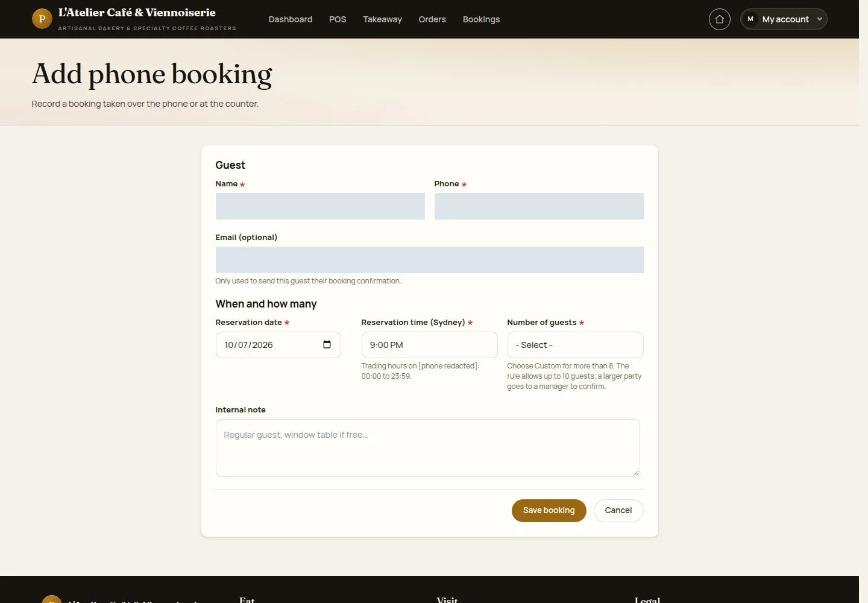Click into the Email optional field

pyautogui.click(x=429, y=260)
